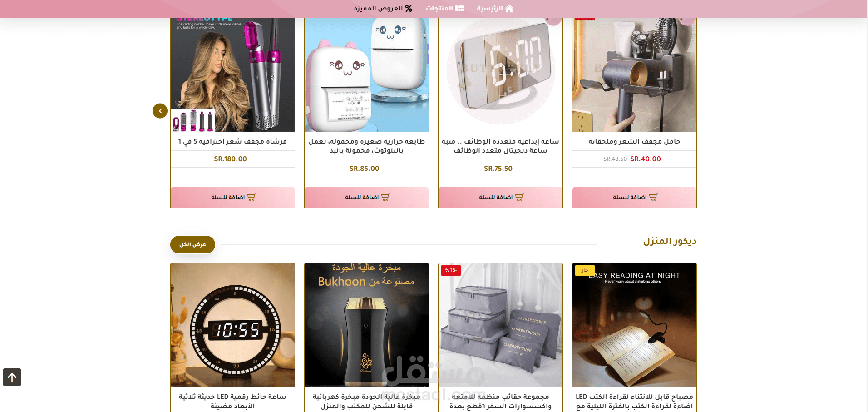Open the Bukhoon incense burner image

tap(366, 325)
